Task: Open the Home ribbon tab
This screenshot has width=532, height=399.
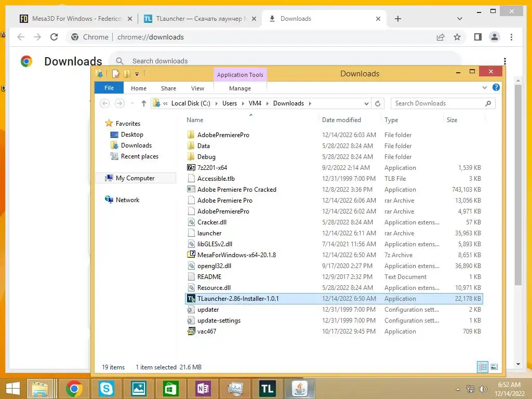Action: [138, 88]
